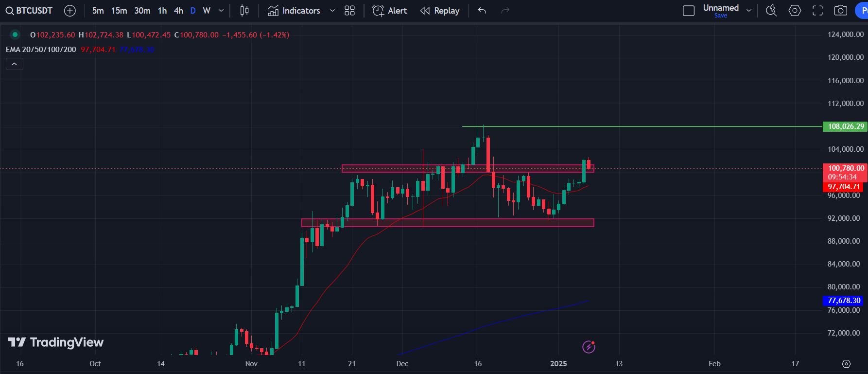Image resolution: width=868 pixels, height=374 pixels.
Task: Undo the last chart action
Action: 482,11
